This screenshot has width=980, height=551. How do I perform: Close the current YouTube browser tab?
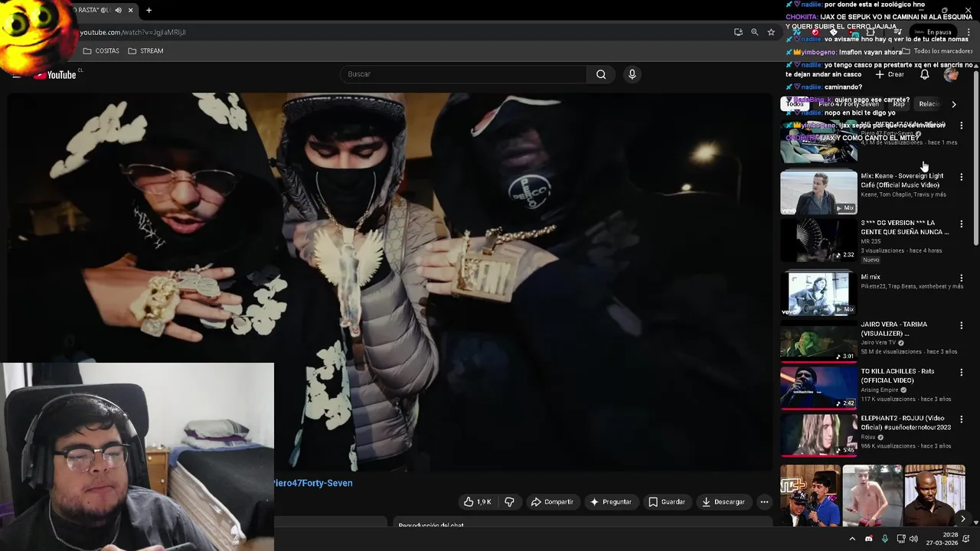130,10
